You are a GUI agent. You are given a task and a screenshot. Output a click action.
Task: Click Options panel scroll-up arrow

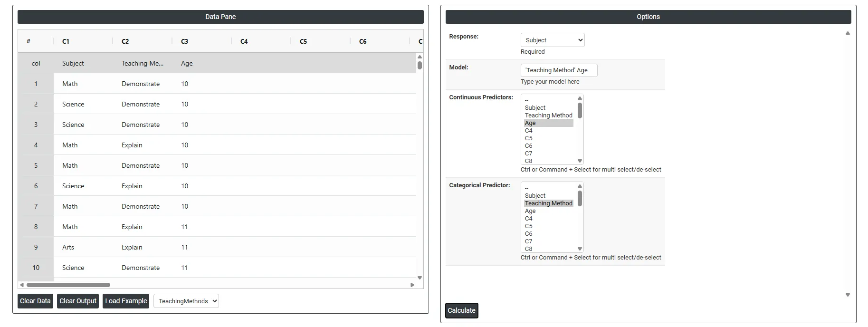click(x=848, y=33)
